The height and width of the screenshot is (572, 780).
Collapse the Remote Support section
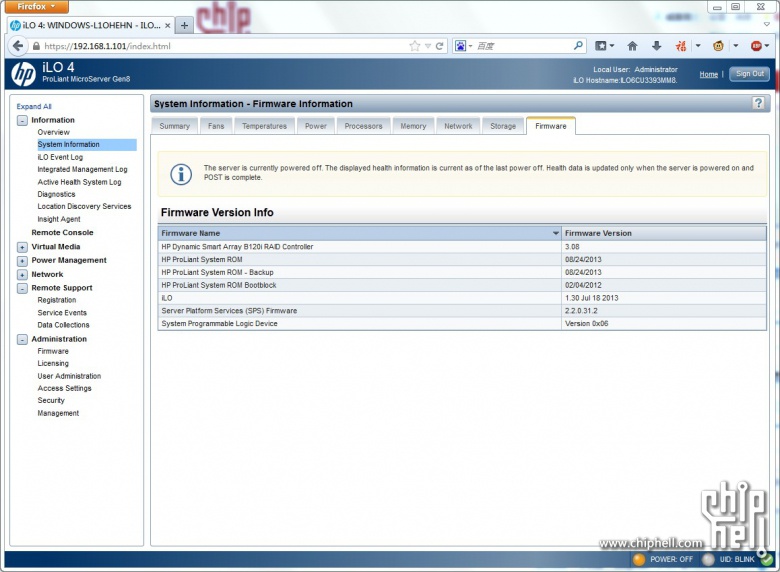click(22, 288)
